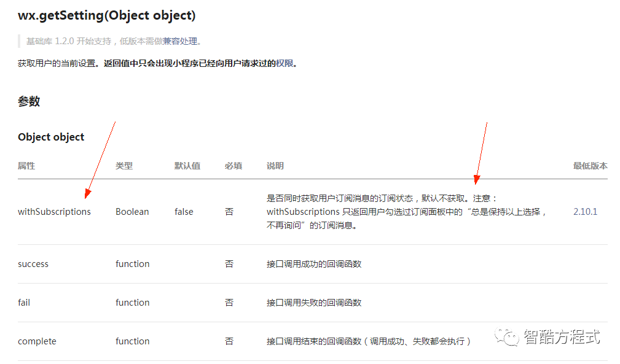The width and height of the screenshot is (620, 364).
Task: Select the complete callback row label
Action: click(x=37, y=341)
